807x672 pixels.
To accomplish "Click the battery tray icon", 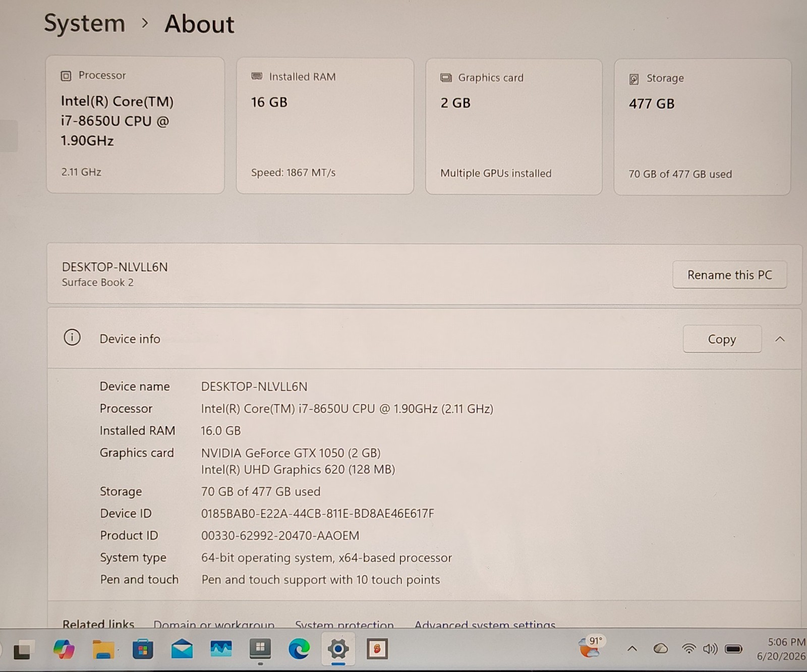I will 734,649.
